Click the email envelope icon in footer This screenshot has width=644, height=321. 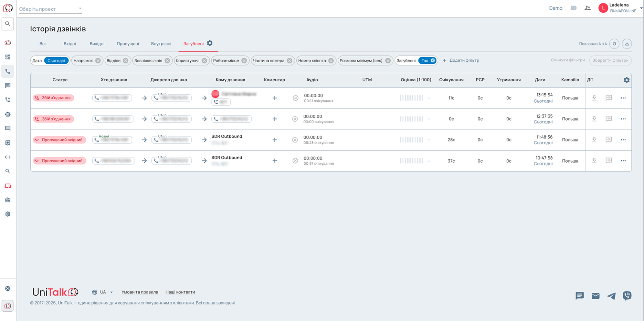tap(595, 296)
